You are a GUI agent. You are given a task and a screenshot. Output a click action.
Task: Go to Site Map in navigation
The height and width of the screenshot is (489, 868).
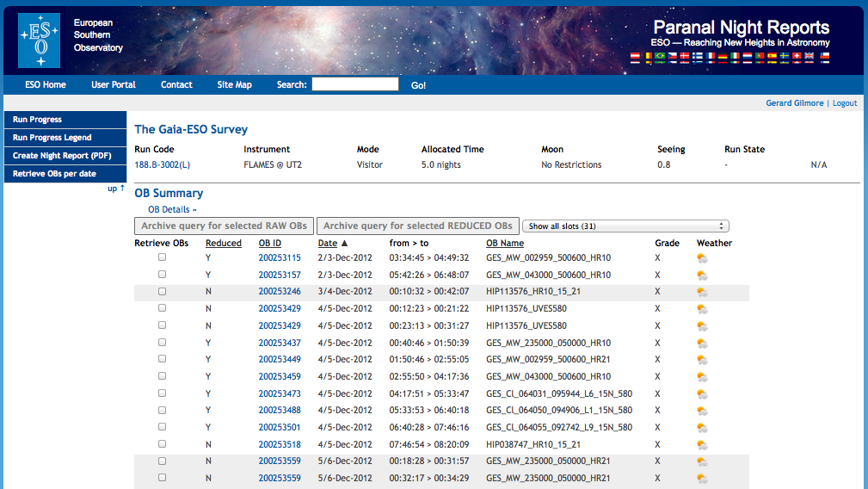tap(234, 85)
